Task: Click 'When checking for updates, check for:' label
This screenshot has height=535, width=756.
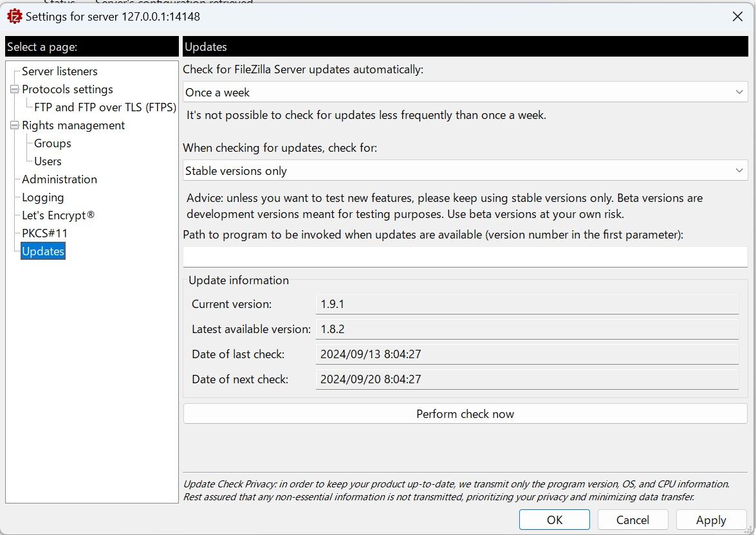Action: tap(280, 147)
